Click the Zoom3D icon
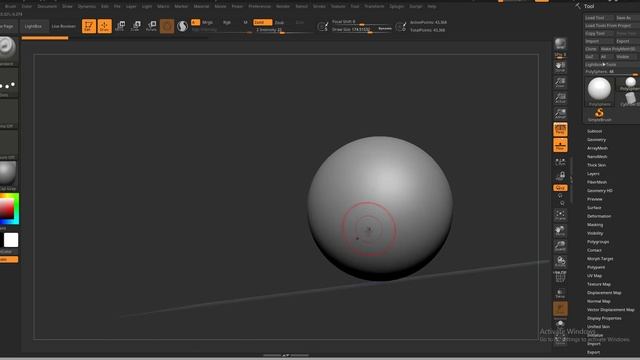Viewport: 640px width, 360px height. point(560,246)
